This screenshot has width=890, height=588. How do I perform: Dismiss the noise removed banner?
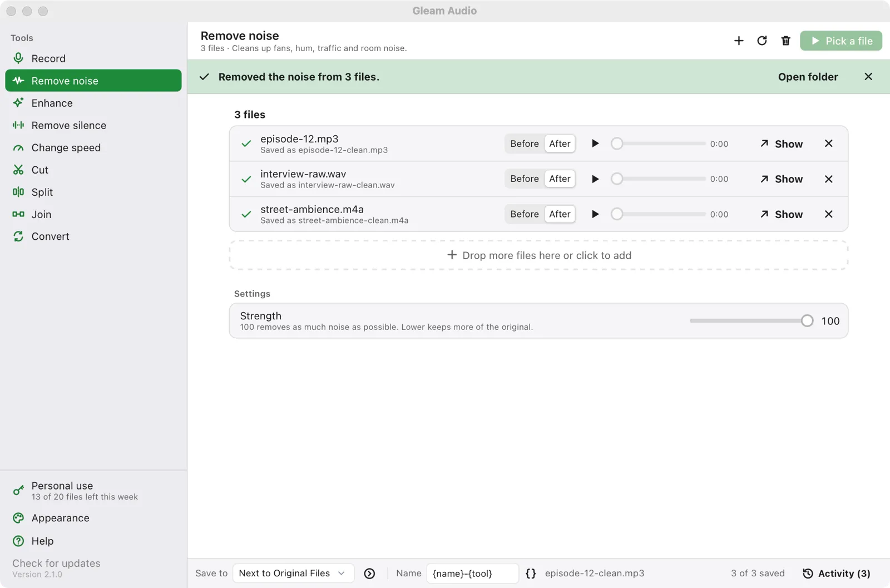(868, 77)
